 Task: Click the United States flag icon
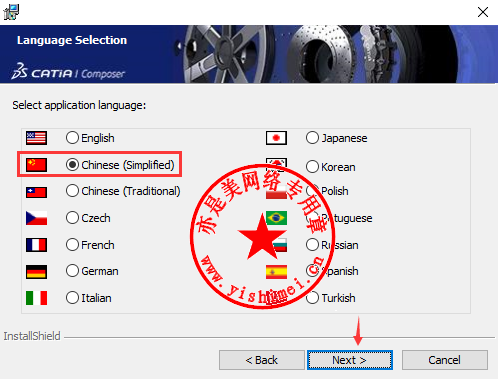tap(36, 138)
